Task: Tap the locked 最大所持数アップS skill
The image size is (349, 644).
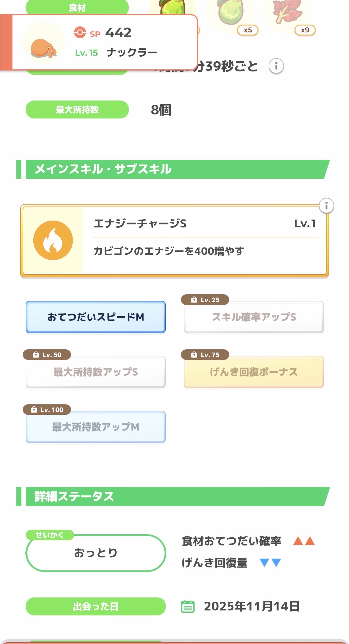Action: coord(96,372)
